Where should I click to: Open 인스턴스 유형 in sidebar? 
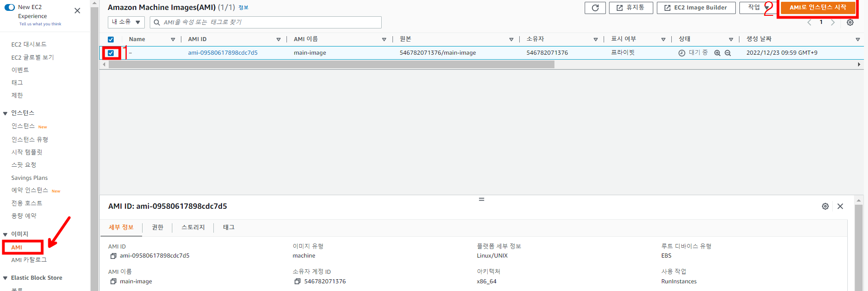pyautogui.click(x=30, y=140)
